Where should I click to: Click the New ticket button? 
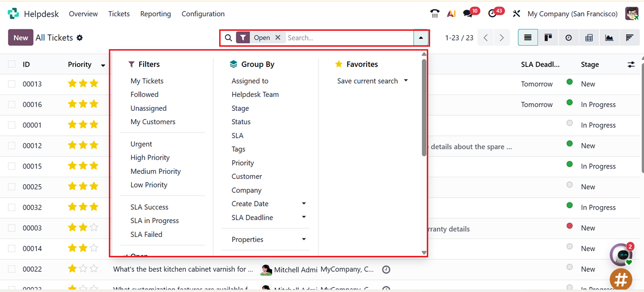[20, 38]
